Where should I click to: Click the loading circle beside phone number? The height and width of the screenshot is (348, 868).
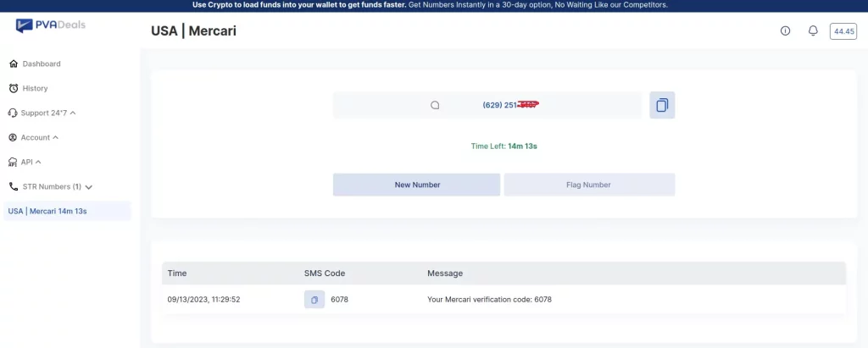click(x=435, y=105)
